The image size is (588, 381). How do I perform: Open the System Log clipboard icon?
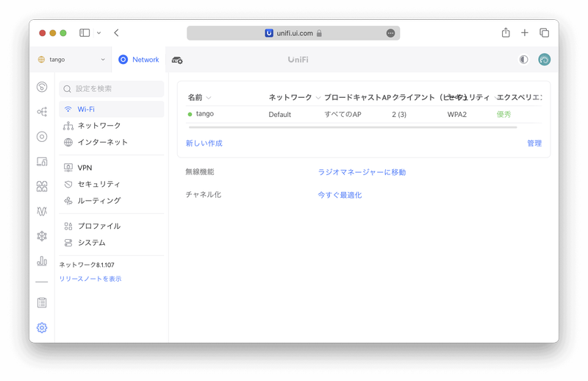[42, 302]
